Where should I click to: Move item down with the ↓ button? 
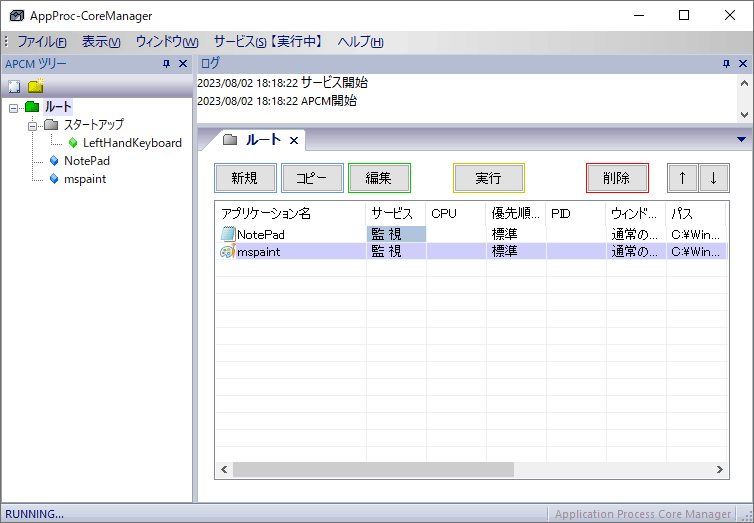click(x=714, y=178)
